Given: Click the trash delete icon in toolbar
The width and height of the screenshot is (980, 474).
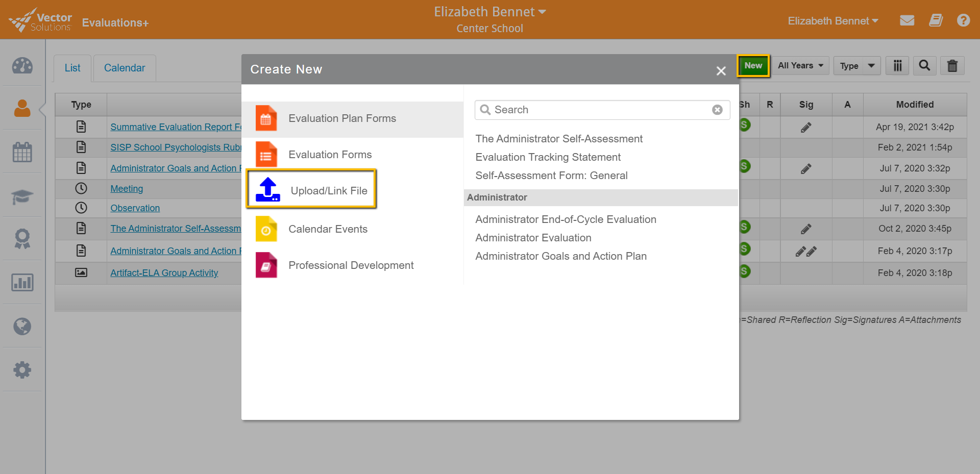Looking at the screenshot, I should [x=952, y=66].
